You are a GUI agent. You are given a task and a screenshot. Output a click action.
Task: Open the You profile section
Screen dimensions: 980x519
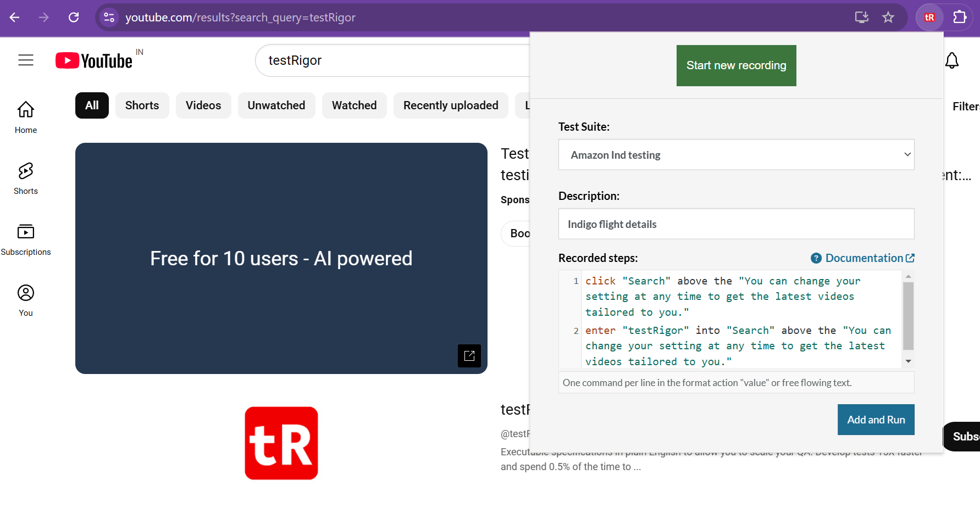point(26,300)
